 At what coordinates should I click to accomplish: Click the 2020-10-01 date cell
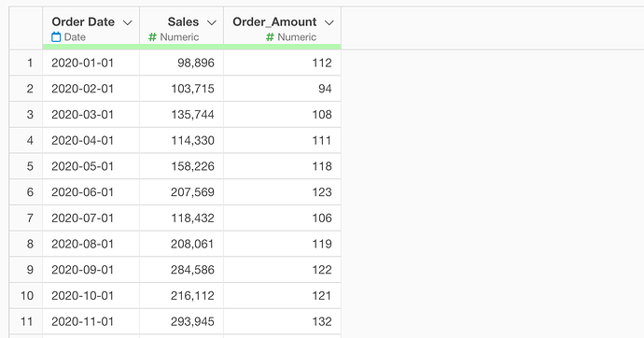pyautogui.click(x=91, y=296)
